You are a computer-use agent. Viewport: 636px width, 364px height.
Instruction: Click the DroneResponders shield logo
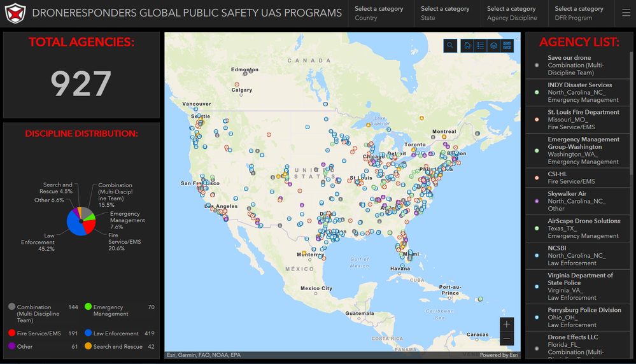coord(15,13)
